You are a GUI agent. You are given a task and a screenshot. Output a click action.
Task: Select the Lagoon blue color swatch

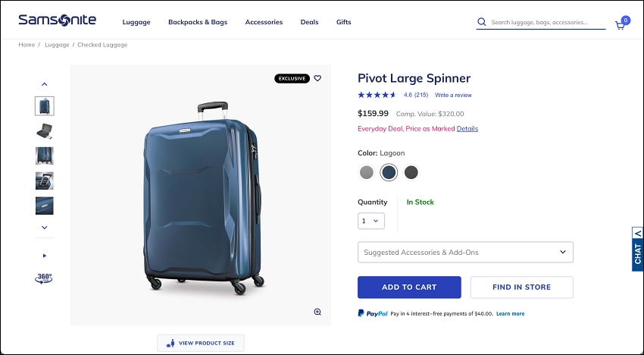[x=389, y=172]
